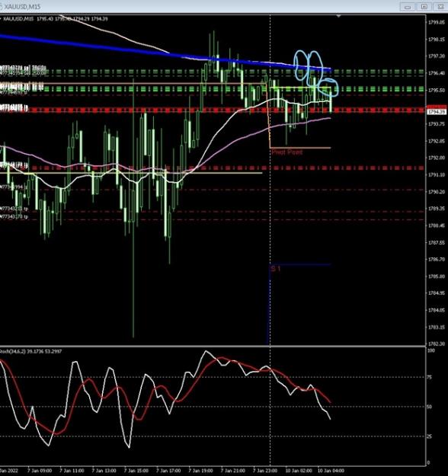Viewport: 448px width, 476px height.
Task: Click the stochastic level 50 scale label
Action: (x=429, y=407)
